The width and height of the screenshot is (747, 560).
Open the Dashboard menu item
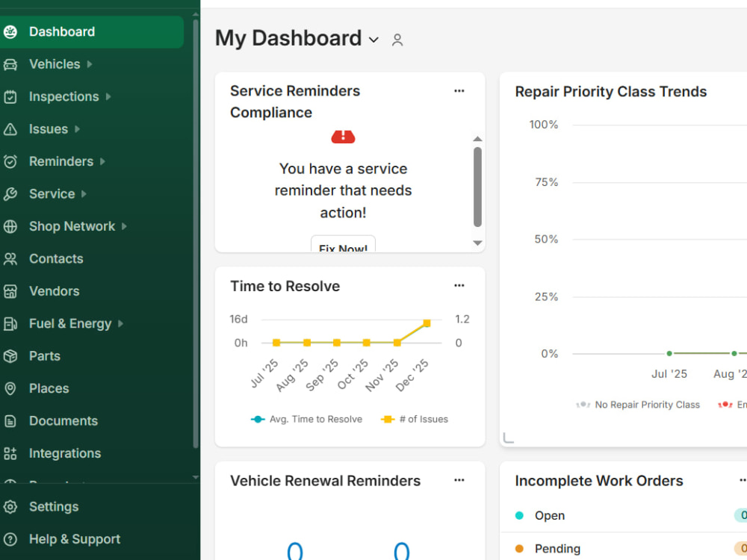coord(90,32)
